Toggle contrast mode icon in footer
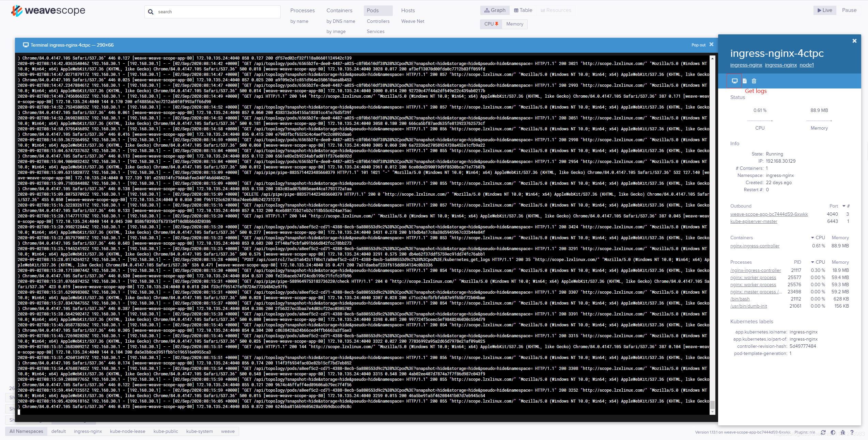 coord(833,432)
